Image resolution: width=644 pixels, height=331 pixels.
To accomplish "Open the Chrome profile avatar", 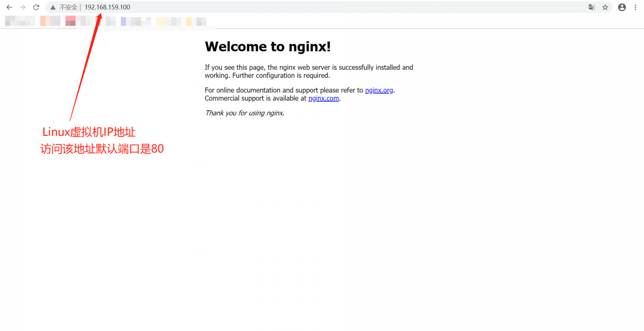I will point(622,8).
